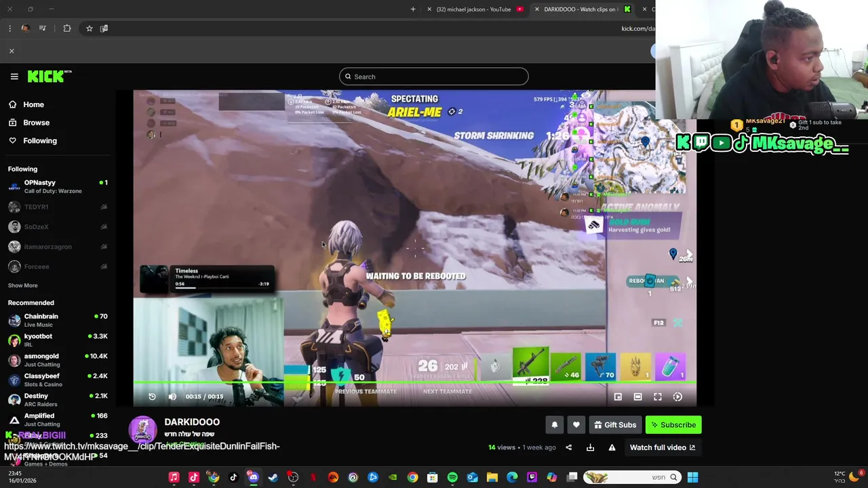The width and height of the screenshot is (868, 488).
Task: Download the clip
Action: pyautogui.click(x=590, y=447)
